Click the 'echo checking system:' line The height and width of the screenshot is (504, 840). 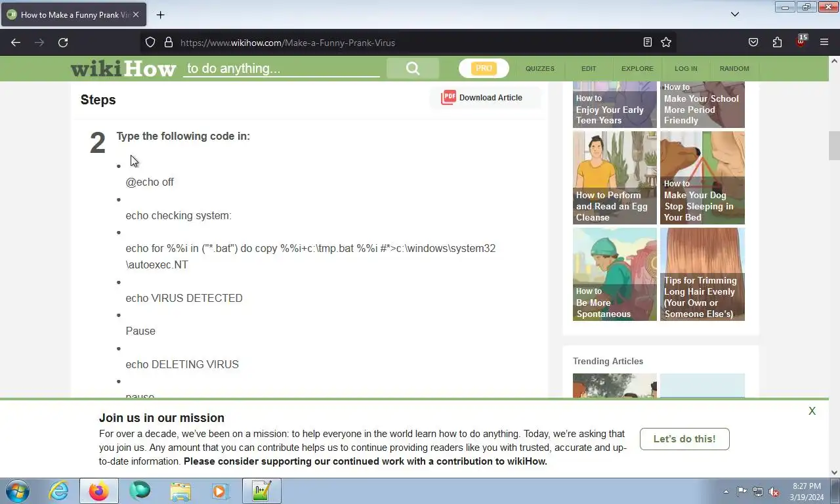tap(178, 215)
